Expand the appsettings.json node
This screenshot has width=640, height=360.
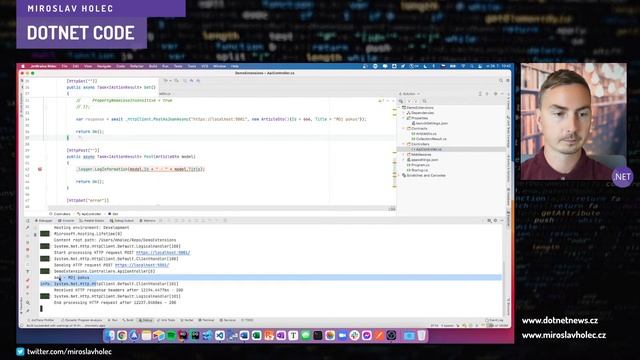[x=404, y=160]
